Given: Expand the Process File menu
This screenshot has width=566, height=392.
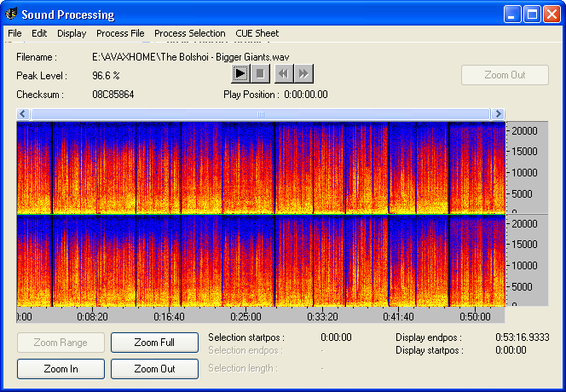Looking at the screenshot, I should 120,33.
